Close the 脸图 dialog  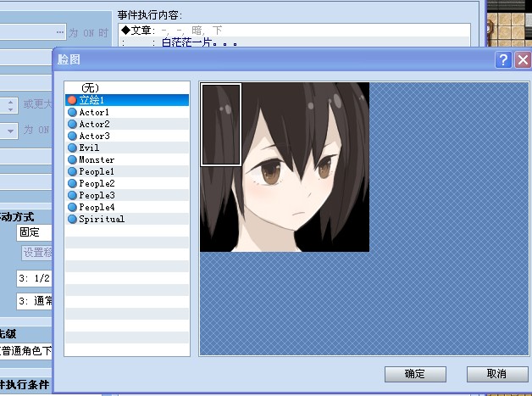pyautogui.click(x=523, y=60)
